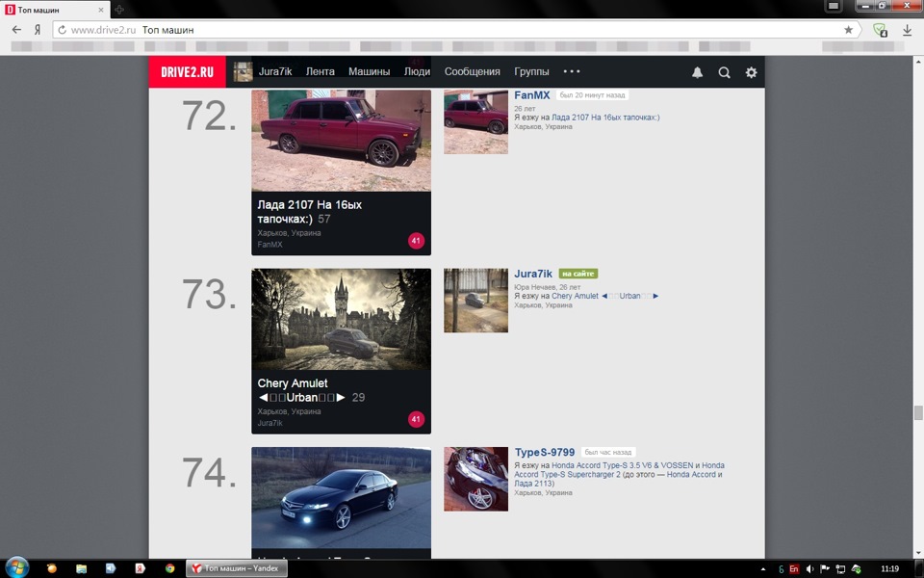
Task: Click the Chery Amulet card title
Action: [x=300, y=390]
